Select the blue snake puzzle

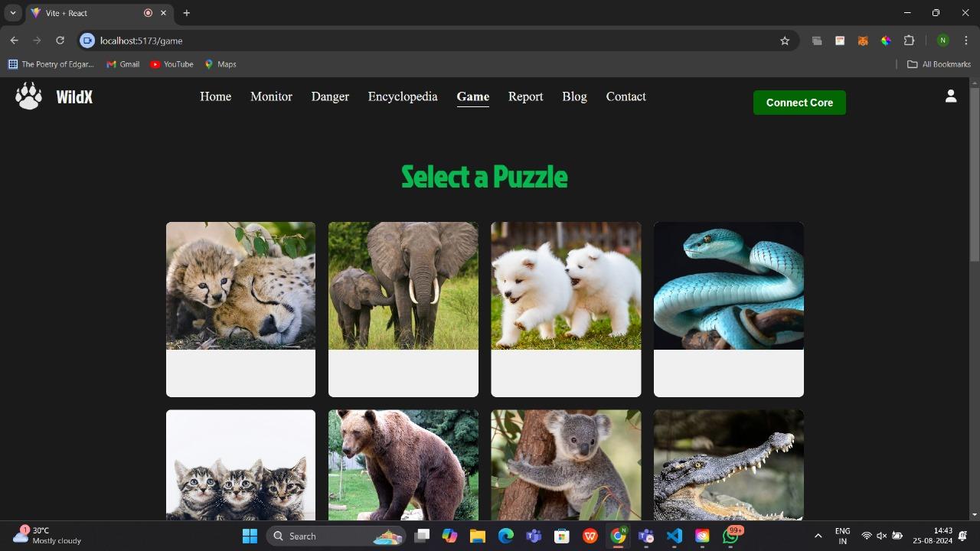tap(729, 309)
